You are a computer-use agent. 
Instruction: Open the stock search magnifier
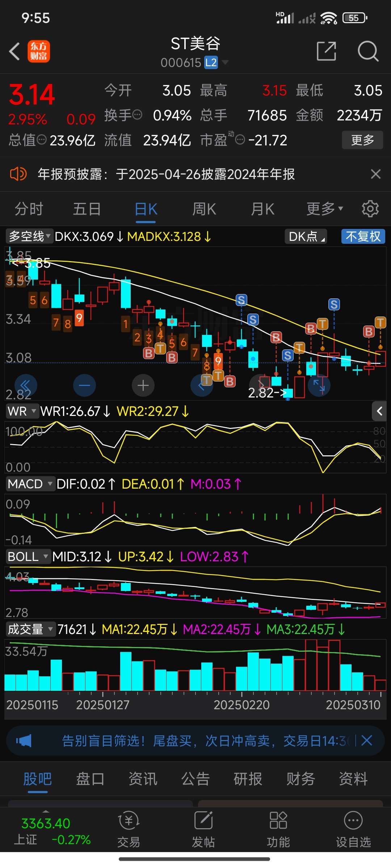368,51
